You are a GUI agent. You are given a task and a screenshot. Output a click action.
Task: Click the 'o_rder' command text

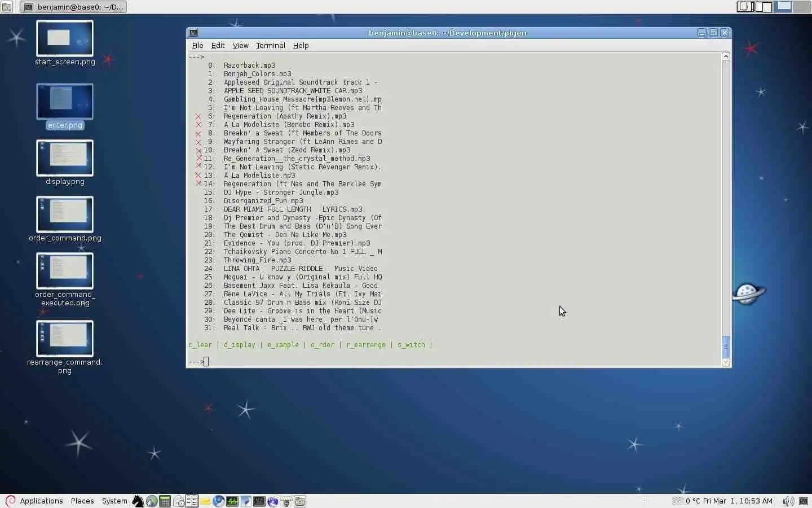pyautogui.click(x=322, y=345)
